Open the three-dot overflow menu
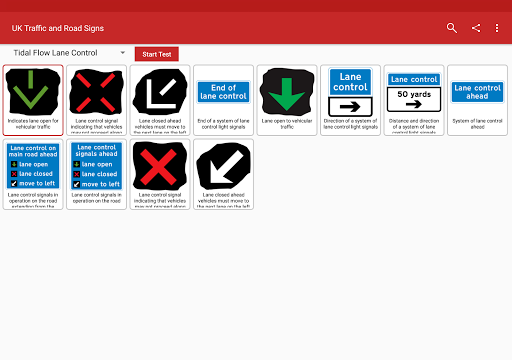This screenshot has width=512, height=360. [497, 28]
